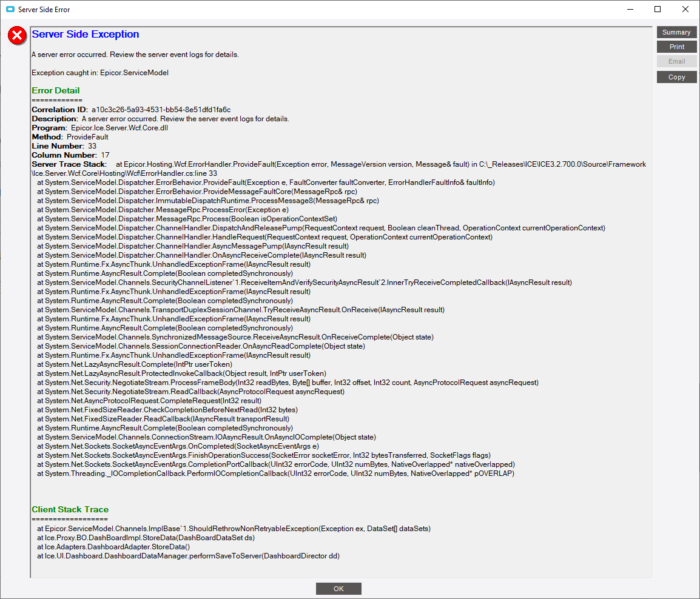The width and height of the screenshot is (700, 599).
Task: Click the Program value Epicor.Ice.Server.Wcf.Core.dll
Action: click(x=119, y=128)
